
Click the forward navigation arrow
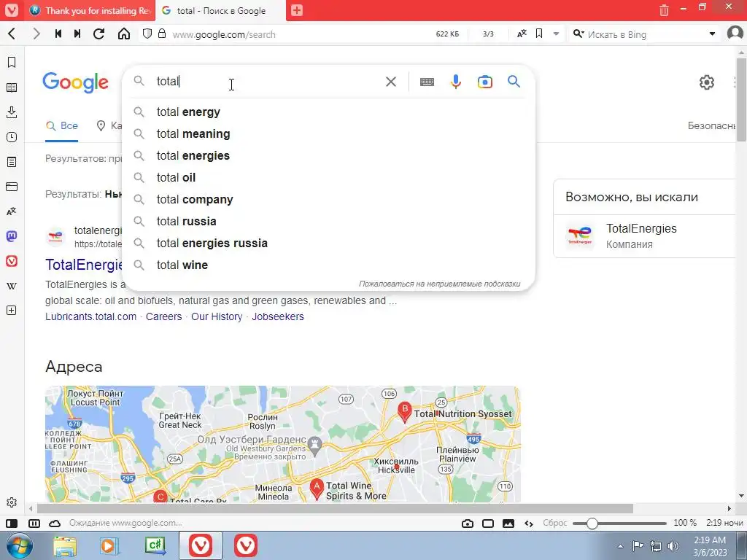(36, 34)
